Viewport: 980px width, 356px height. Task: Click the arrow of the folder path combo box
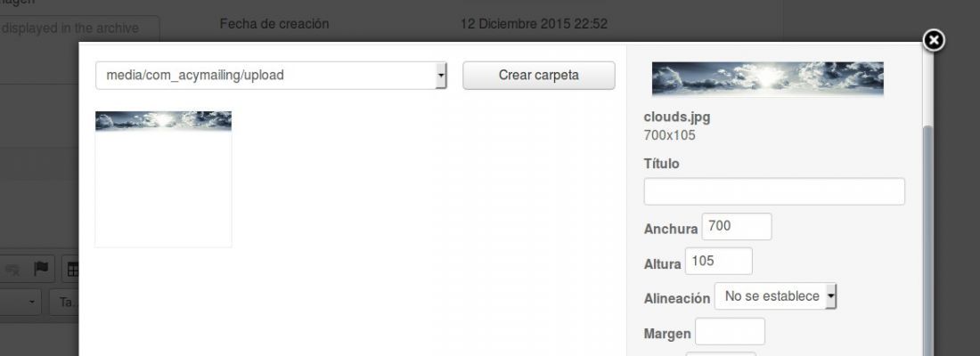tap(441, 76)
